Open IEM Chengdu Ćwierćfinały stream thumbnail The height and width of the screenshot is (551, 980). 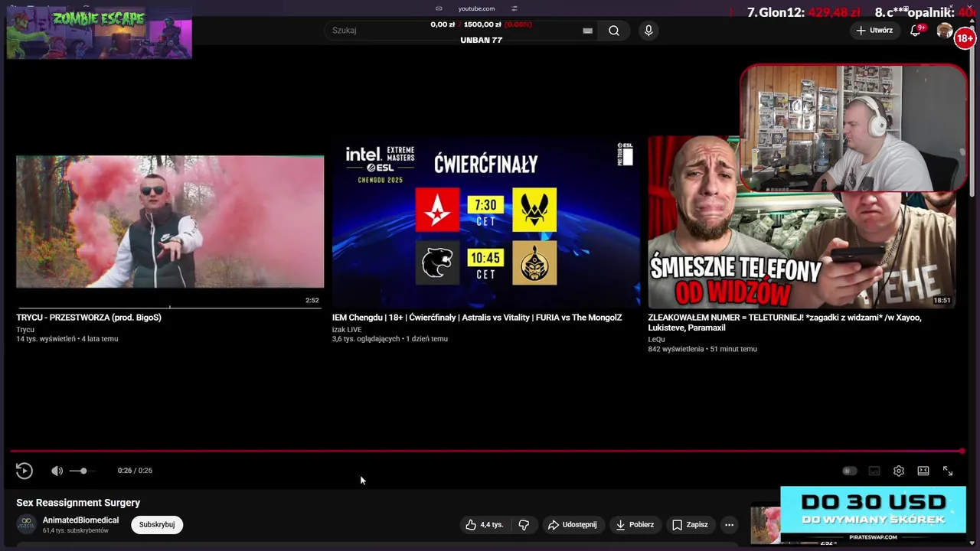[x=486, y=222]
